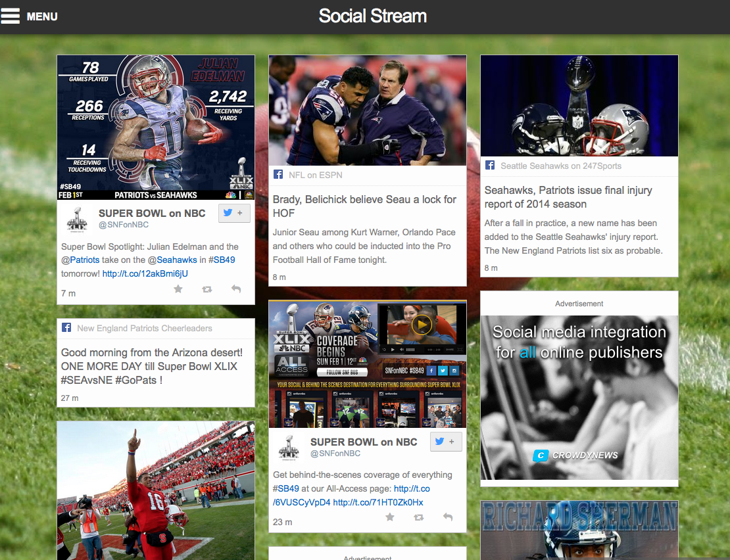Click the 27 m timestamp on Cheerleaders post
The height and width of the screenshot is (560, 730).
(70, 398)
